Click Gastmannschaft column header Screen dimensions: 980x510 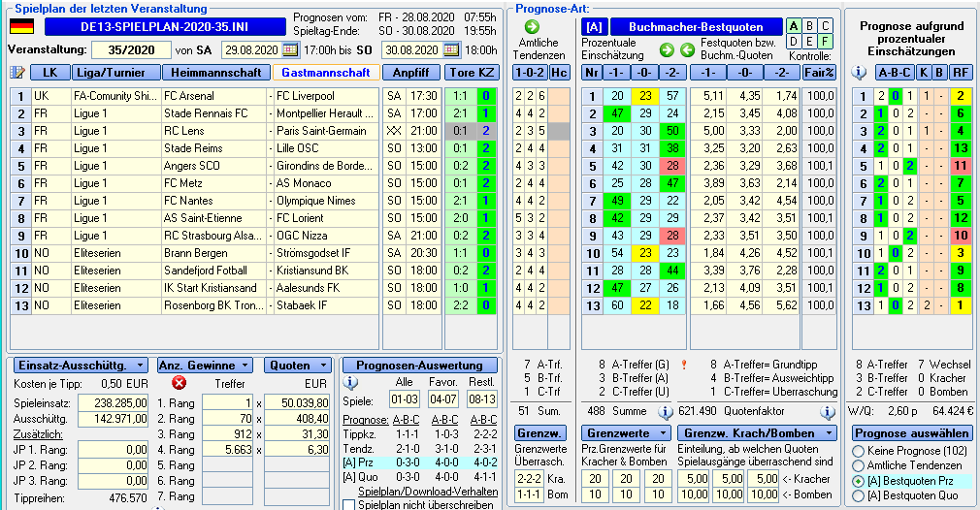click(326, 73)
